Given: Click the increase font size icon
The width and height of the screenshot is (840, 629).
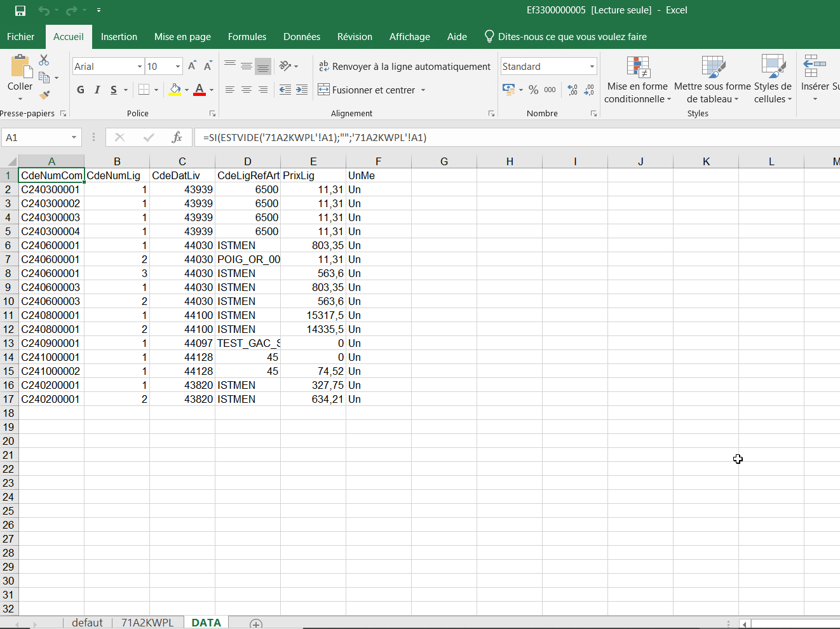Looking at the screenshot, I should coord(192,66).
